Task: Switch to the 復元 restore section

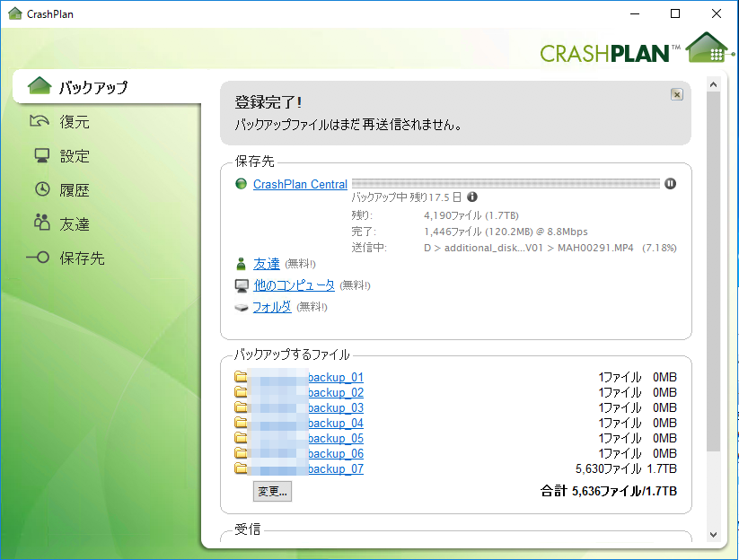Action: pos(74,122)
